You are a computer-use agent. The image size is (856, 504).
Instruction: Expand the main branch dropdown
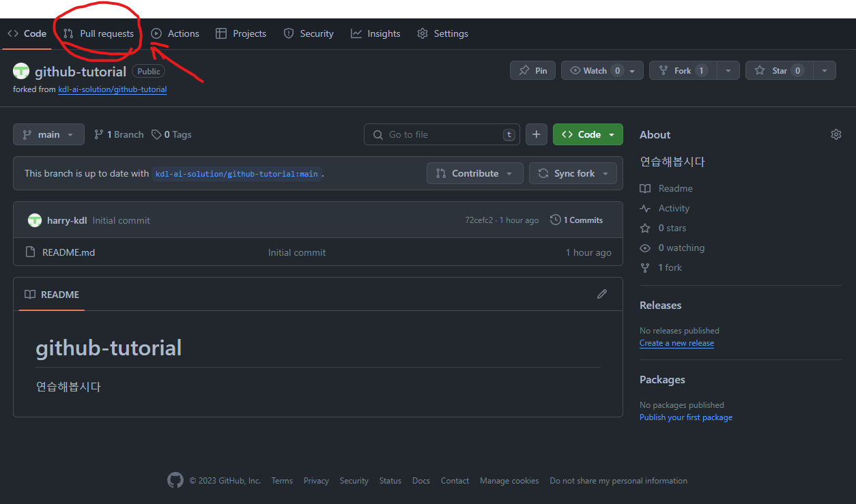coord(48,135)
